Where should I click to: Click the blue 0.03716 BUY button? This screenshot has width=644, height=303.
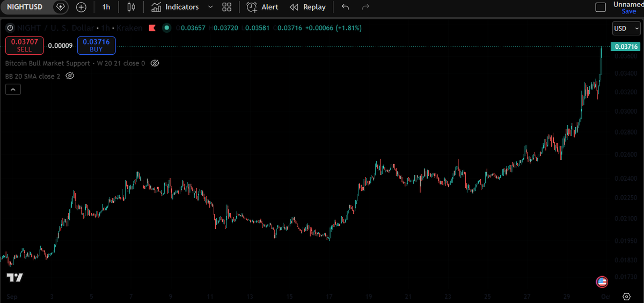coord(96,46)
